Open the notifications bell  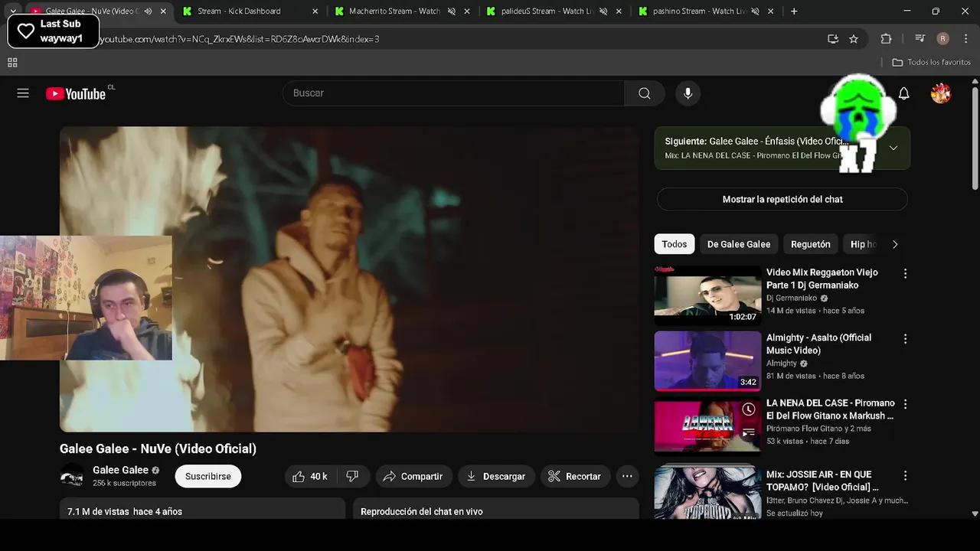[x=903, y=93]
